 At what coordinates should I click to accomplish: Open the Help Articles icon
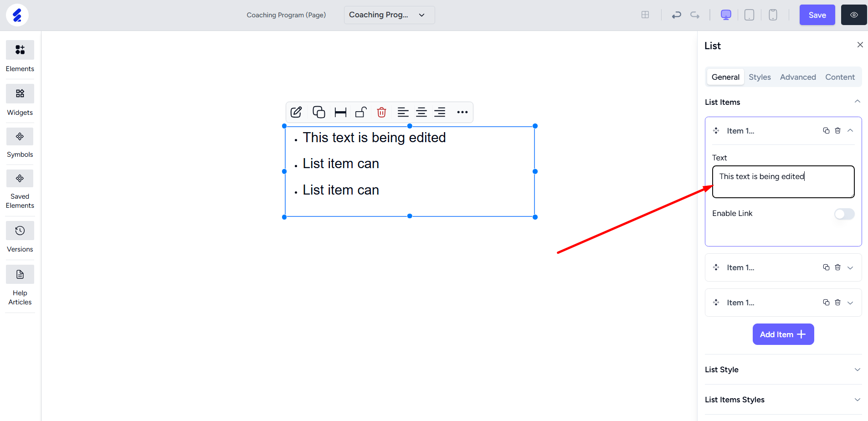[20, 274]
